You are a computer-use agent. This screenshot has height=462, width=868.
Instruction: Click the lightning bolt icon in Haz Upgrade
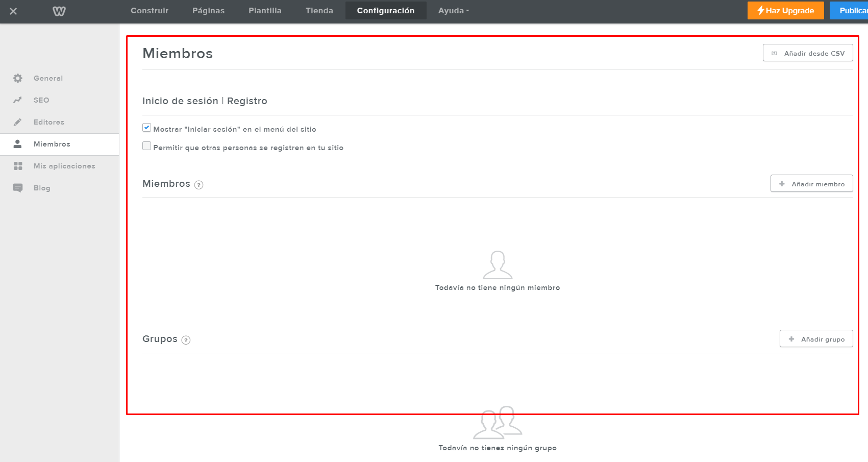(760, 10)
